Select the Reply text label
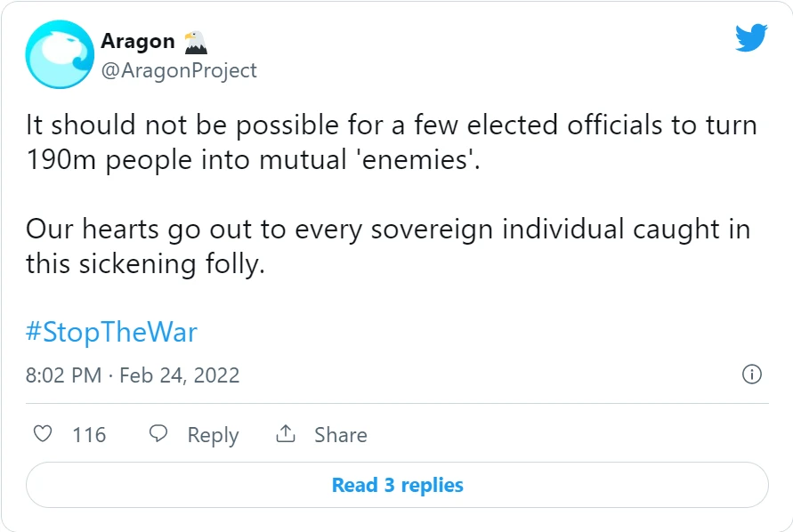 pos(213,436)
